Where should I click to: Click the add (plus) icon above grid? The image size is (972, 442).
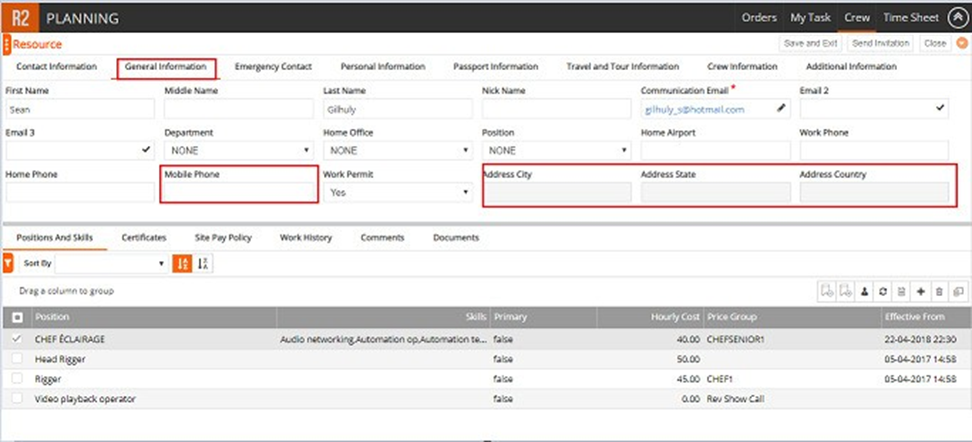(920, 291)
